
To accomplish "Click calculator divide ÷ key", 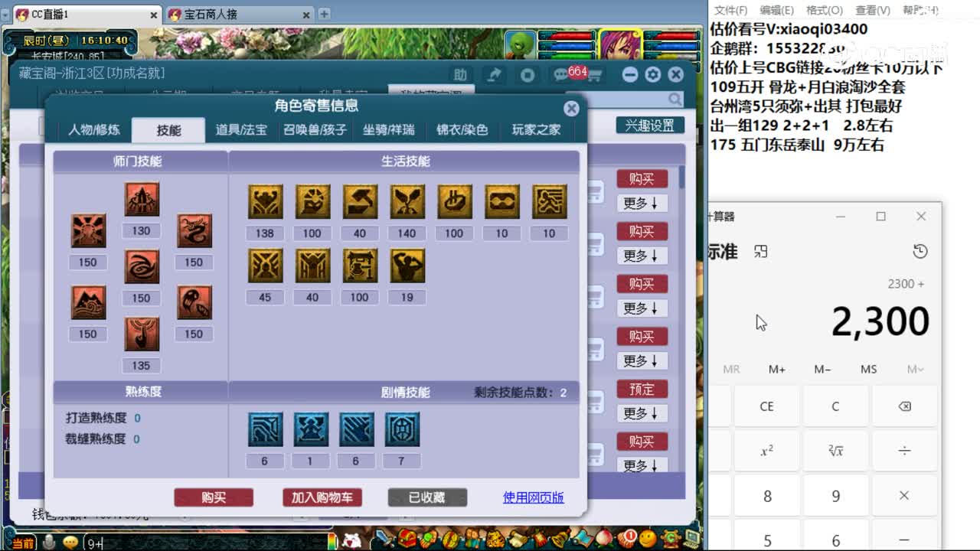I will coord(904,451).
